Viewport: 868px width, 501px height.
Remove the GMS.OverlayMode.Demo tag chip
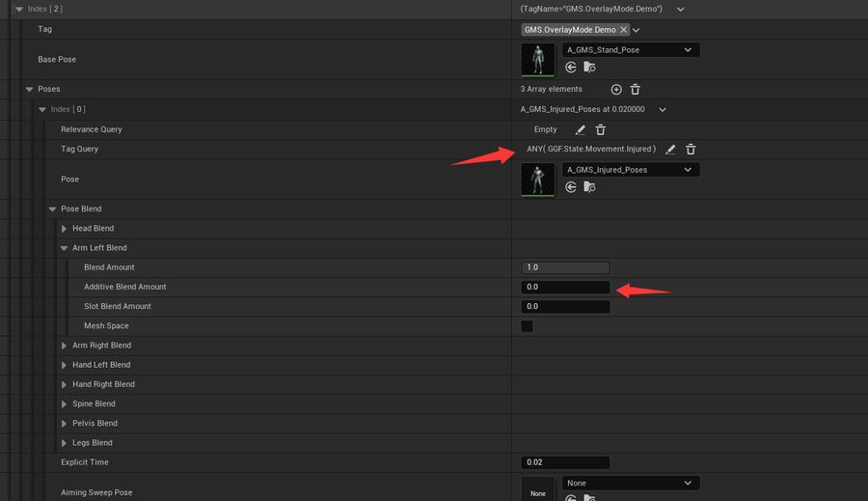tap(623, 30)
